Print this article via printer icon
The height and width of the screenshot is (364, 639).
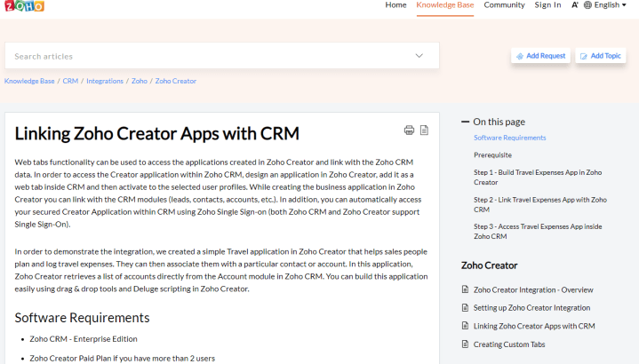tap(409, 130)
